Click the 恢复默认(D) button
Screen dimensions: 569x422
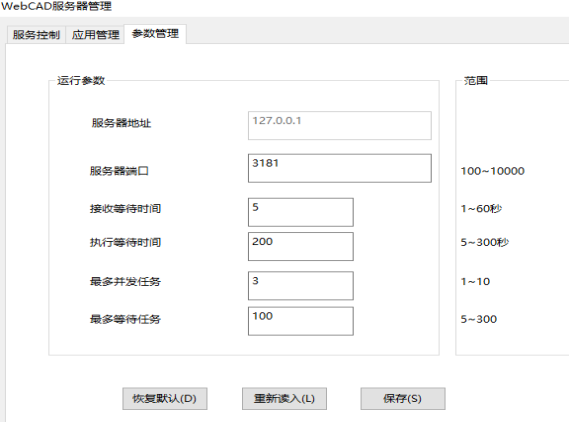coord(165,399)
